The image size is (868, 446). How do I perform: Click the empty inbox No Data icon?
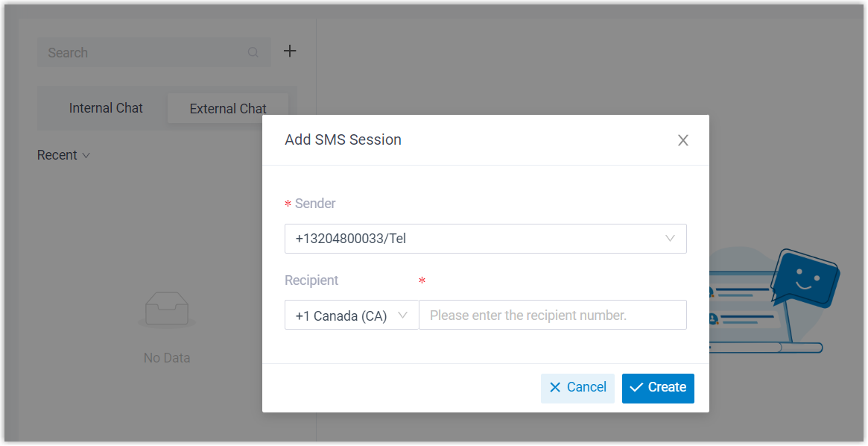click(167, 309)
